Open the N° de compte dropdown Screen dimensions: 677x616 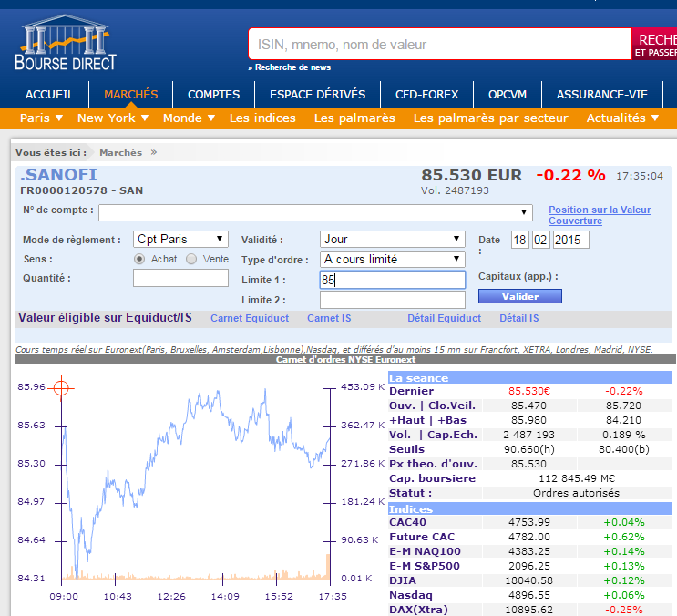(315, 212)
